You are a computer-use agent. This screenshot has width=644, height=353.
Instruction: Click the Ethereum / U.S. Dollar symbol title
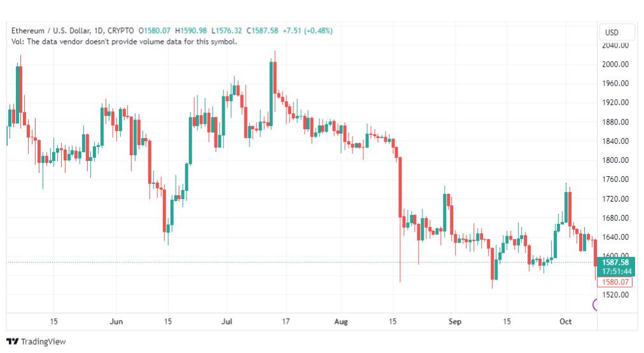click(x=50, y=31)
